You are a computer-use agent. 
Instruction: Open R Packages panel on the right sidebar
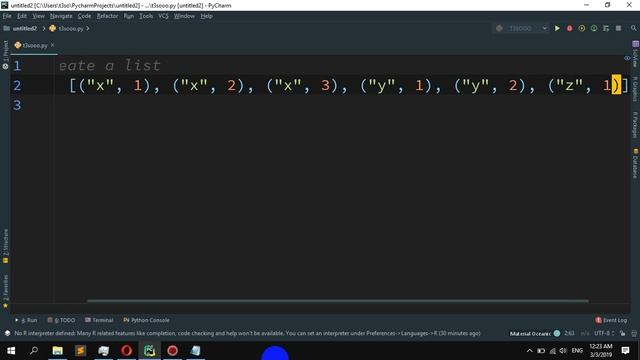point(635,125)
